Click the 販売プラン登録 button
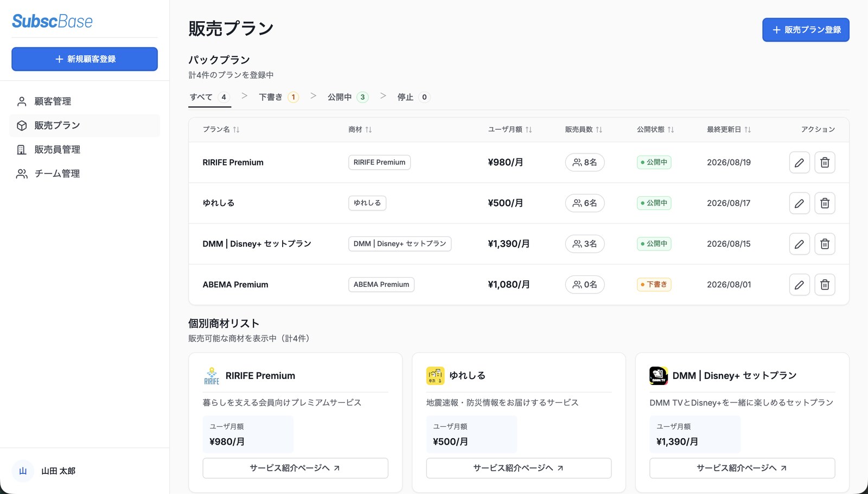 pyautogui.click(x=806, y=30)
